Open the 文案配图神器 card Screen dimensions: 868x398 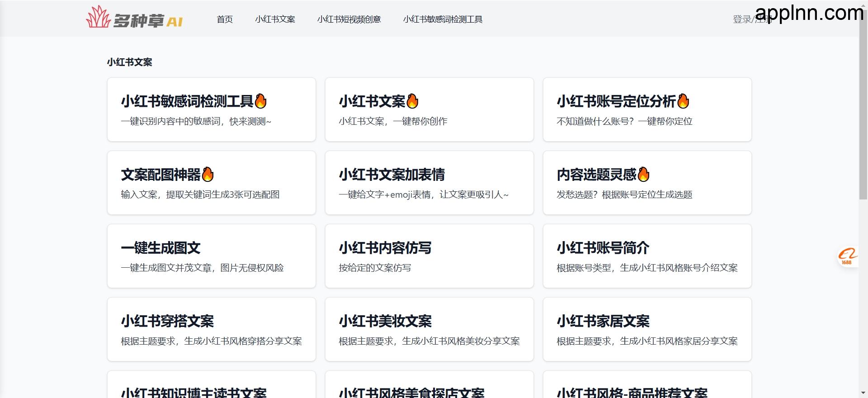(x=212, y=183)
